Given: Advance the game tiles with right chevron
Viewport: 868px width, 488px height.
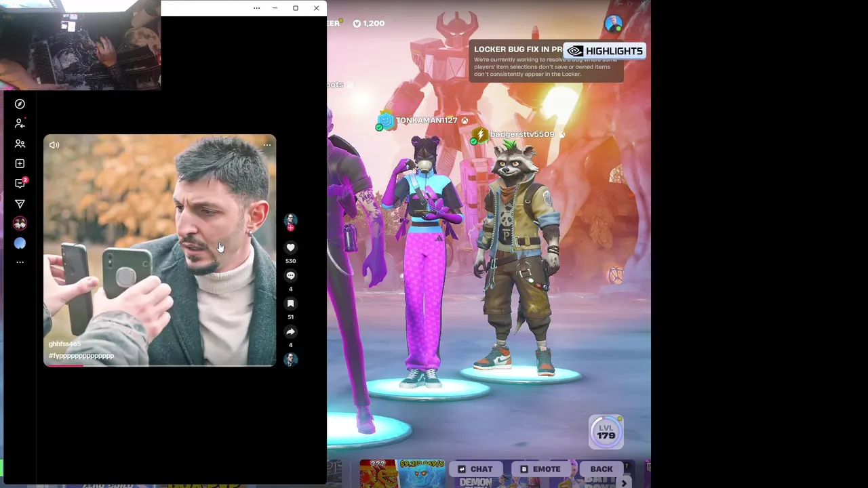Looking at the screenshot, I should [624, 483].
